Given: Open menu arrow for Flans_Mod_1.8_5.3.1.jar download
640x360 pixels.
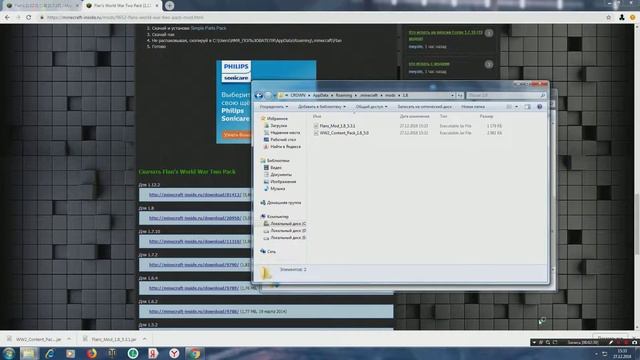Looking at the screenshot, I should pos(144,339).
